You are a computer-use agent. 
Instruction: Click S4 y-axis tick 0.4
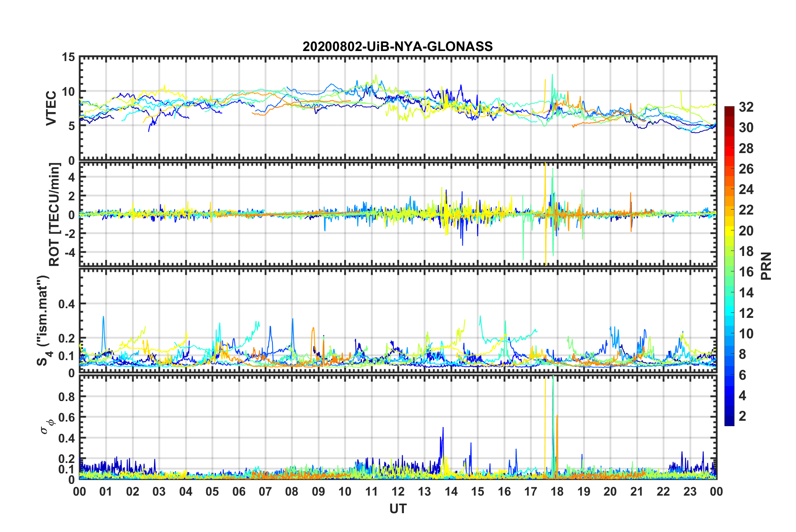click(x=66, y=304)
